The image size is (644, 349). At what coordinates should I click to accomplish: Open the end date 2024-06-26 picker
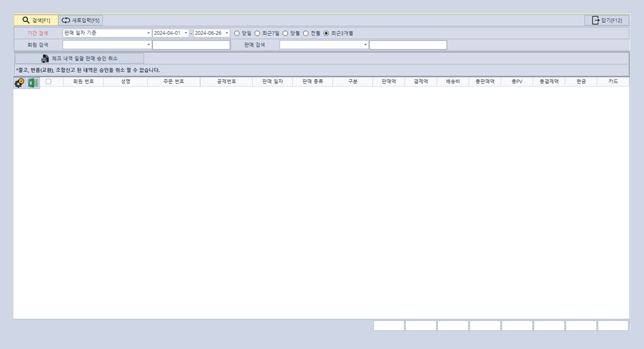[x=227, y=33]
